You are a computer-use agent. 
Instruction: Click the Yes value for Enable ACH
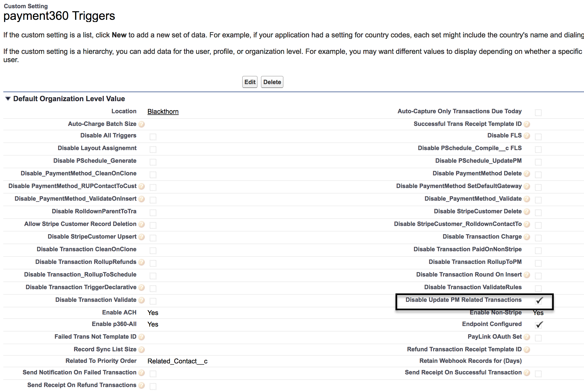point(153,313)
